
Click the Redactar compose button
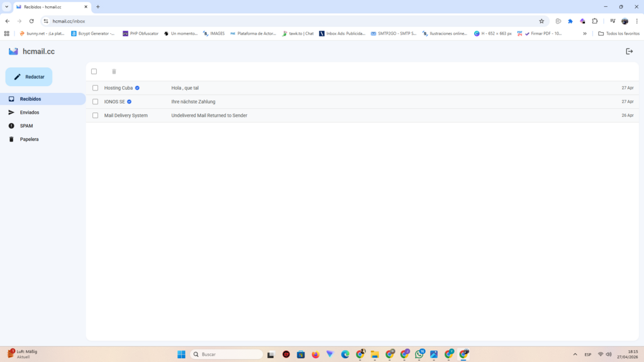click(x=29, y=77)
